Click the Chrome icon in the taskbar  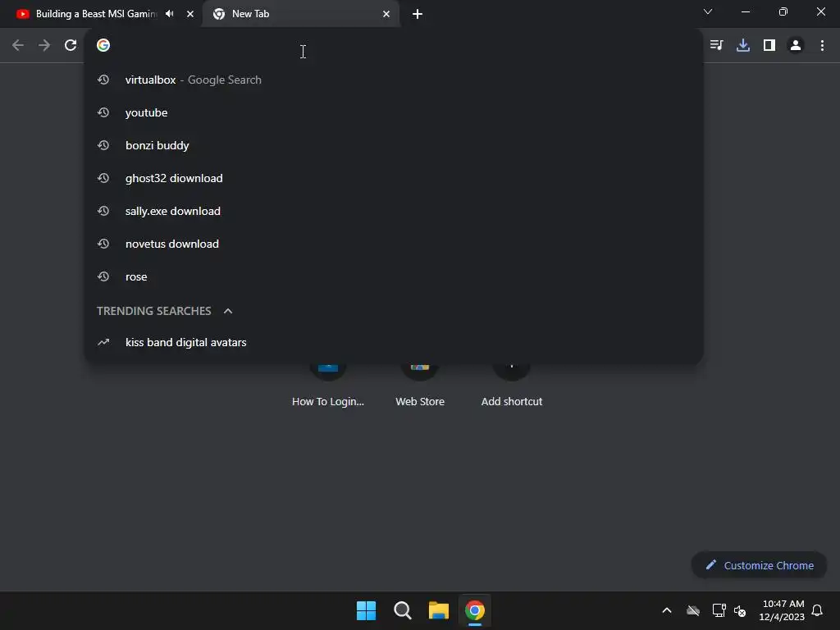coord(475,610)
